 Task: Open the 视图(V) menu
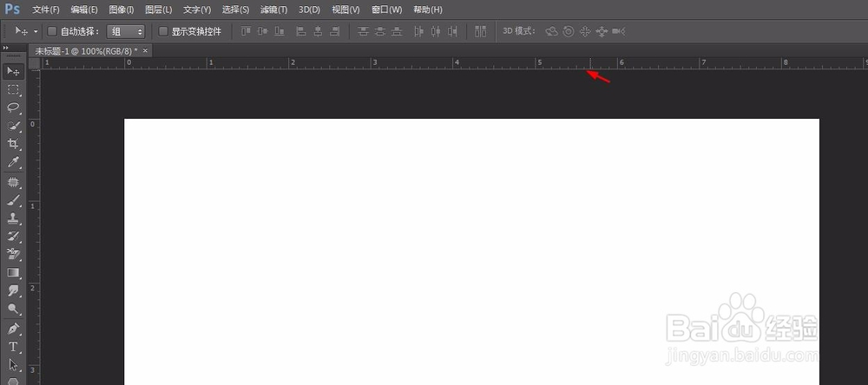345,10
